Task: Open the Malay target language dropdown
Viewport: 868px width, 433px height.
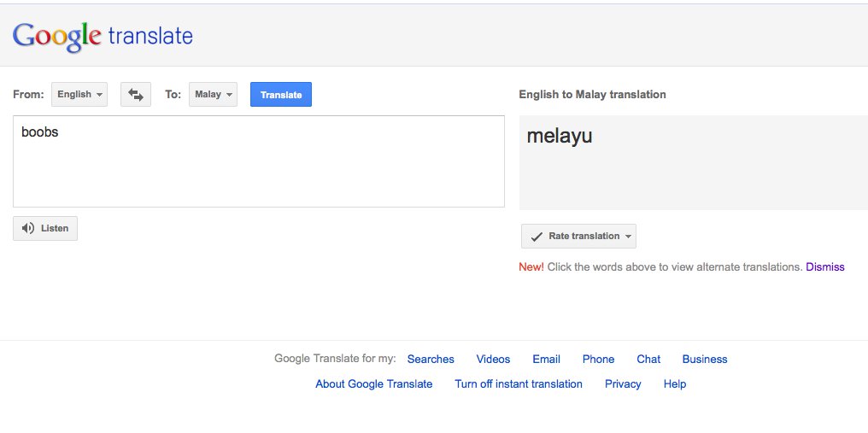Action: click(x=213, y=94)
